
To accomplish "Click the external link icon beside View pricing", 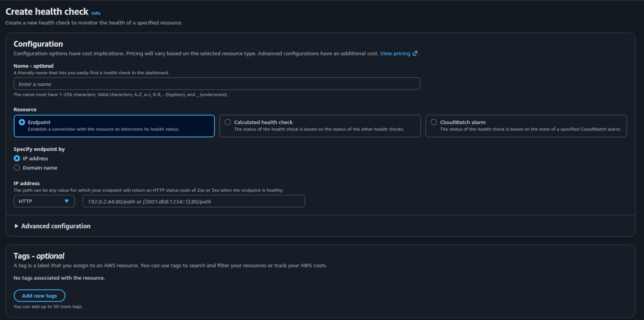I will tap(415, 53).
